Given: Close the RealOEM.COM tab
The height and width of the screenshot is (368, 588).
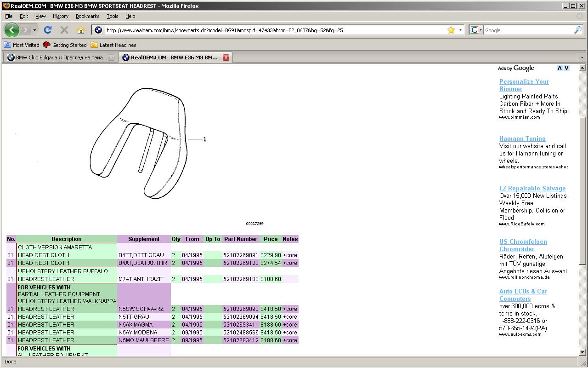Looking at the screenshot, I should (226, 57).
